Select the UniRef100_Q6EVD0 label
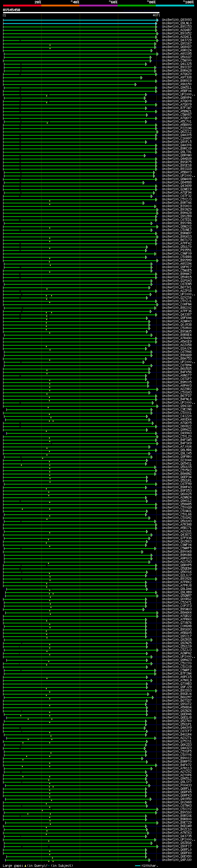The image size is (197, 868). tap(177, 856)
